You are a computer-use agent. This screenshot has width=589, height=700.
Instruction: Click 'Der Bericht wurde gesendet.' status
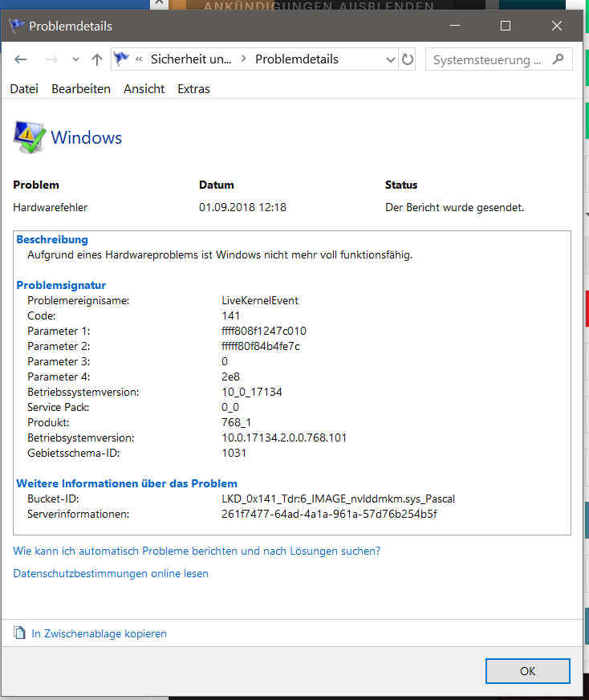(x=455, y=207)
